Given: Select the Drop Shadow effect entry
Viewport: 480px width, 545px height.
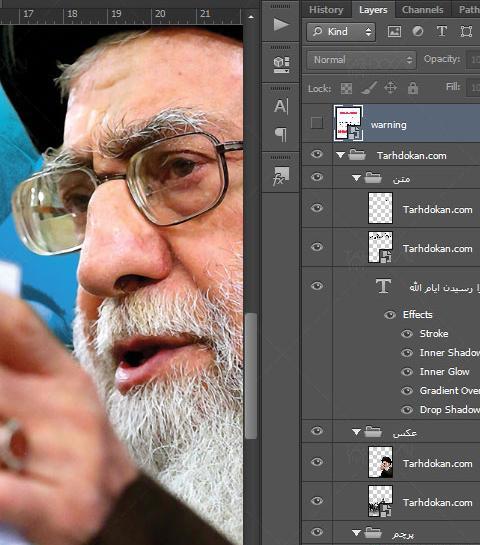Looking at the screenshot, I should click(450, 410).
